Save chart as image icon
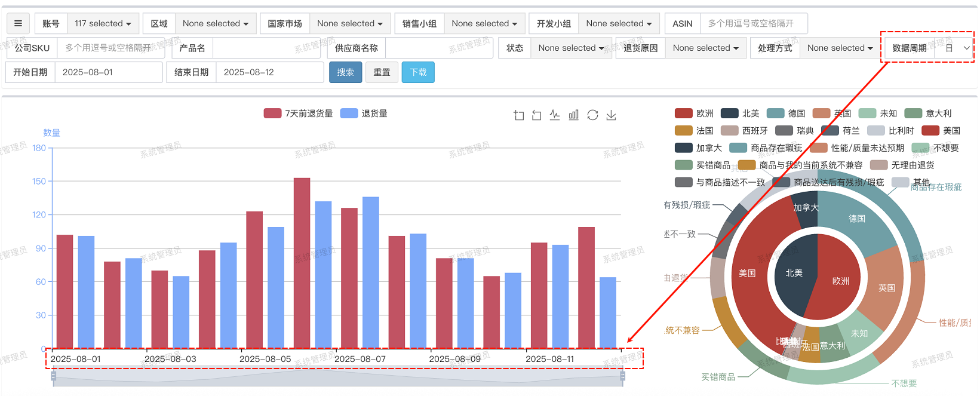The height and width of the screenshot is (396, 980). coord(611,115)
